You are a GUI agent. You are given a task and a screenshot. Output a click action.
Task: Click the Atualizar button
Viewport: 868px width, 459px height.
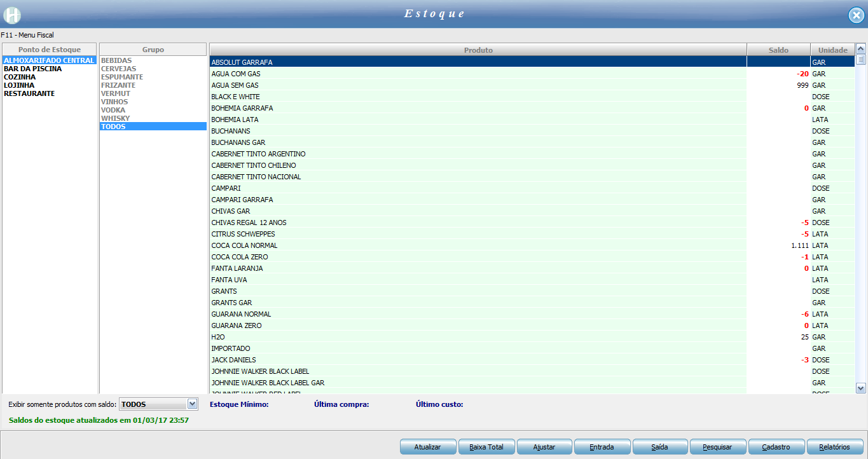click(x=428, y=447)
